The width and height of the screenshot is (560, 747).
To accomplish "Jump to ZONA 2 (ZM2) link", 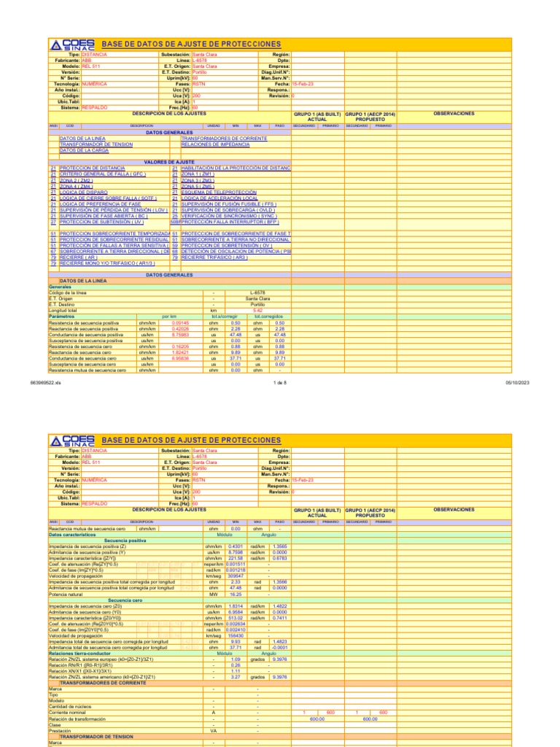I will click(x=76, y=181).
